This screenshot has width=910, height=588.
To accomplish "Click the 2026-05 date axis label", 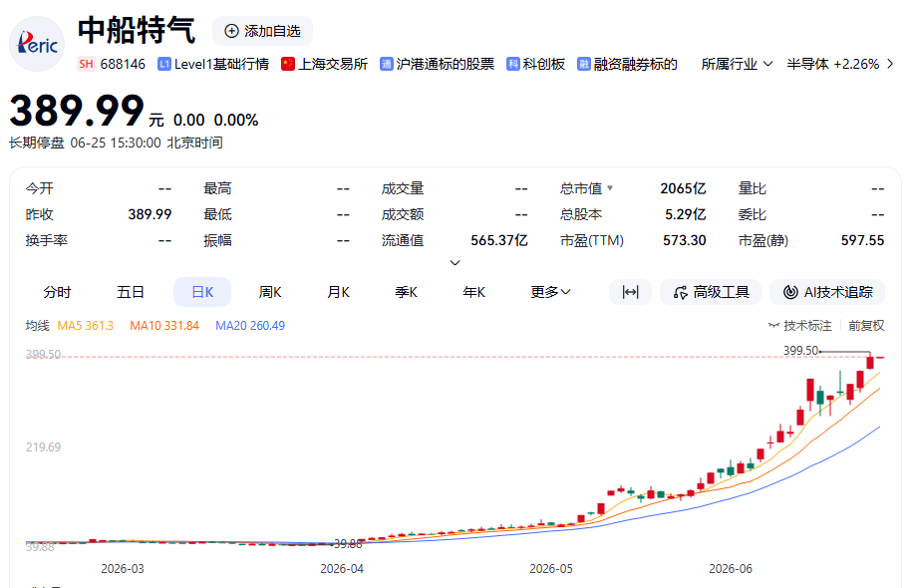I will pyautogui.click(x=551, y=569).
